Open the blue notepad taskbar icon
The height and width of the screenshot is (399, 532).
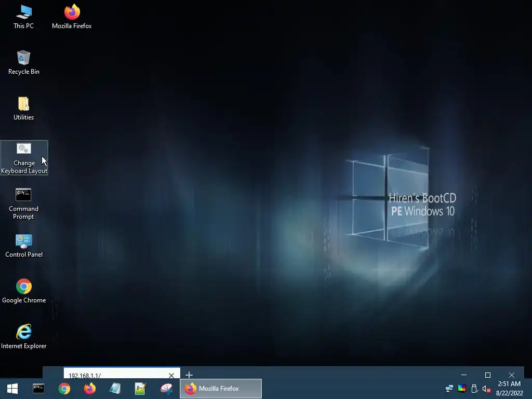click(x=115, y=389)
